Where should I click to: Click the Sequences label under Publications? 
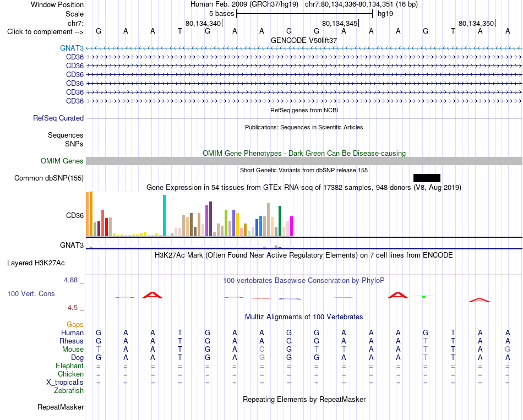tap(66, 135)
